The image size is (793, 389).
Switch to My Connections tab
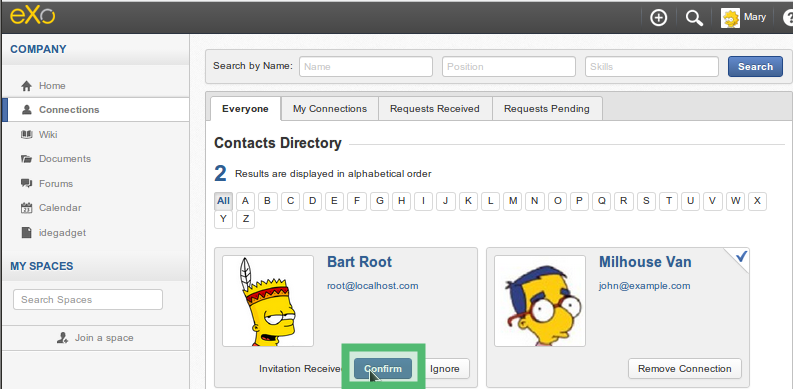[330, 109]
